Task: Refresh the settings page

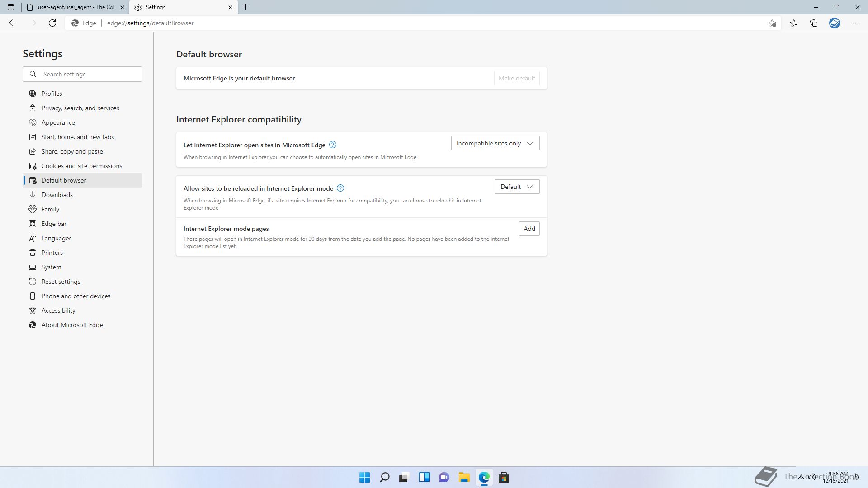Action: [x=52, y=23]
